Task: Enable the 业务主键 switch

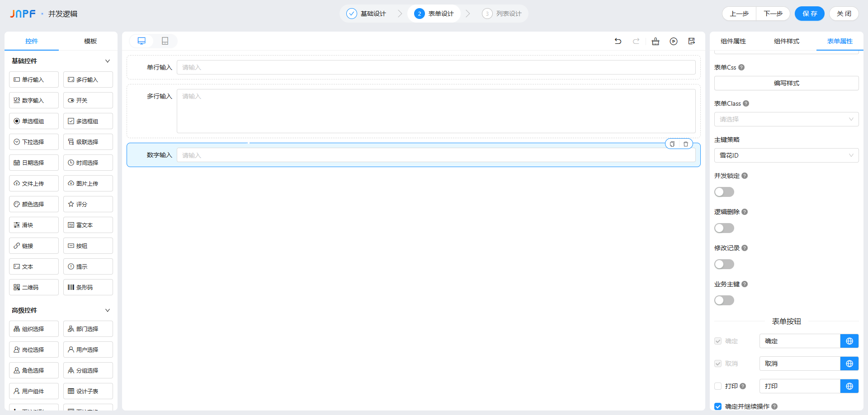Action: click(724, 300)
